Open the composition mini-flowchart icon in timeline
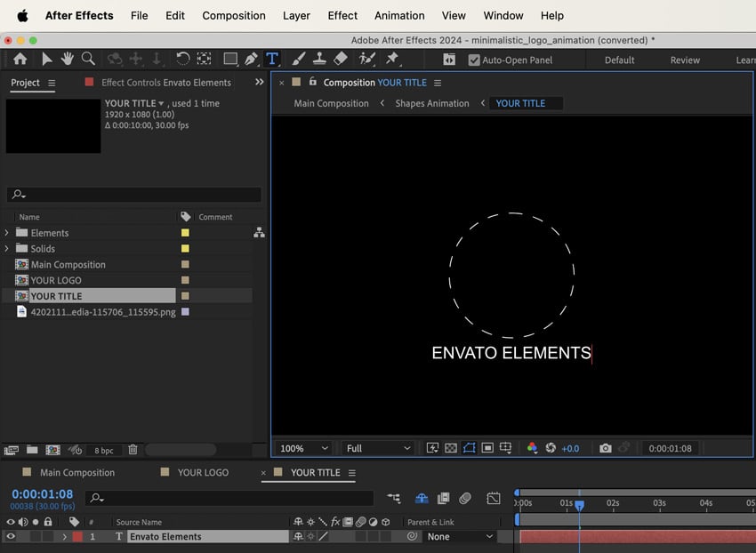Image resolution: width=756 pixels, height=553 pixels. tap(394, 498)
